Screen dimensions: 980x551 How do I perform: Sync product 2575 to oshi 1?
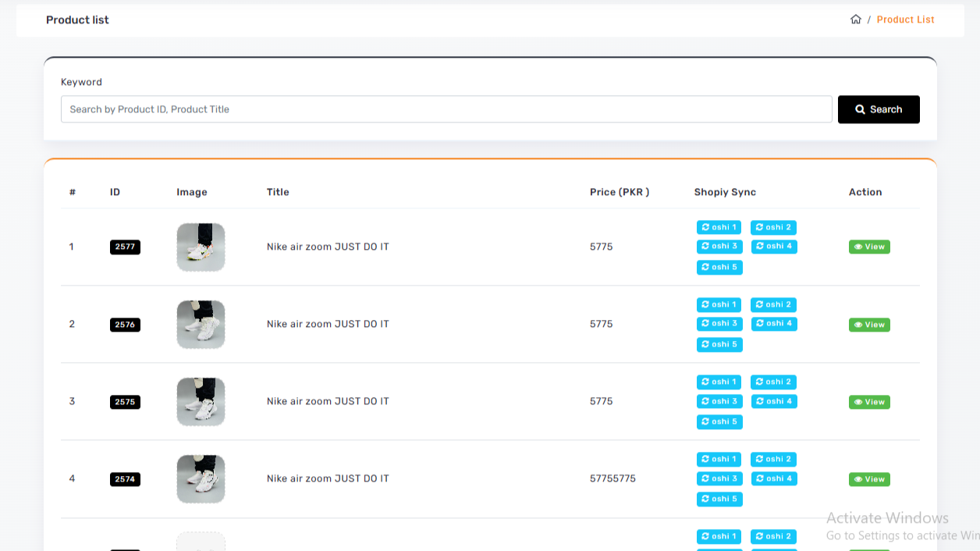click(x=719, y=382)
